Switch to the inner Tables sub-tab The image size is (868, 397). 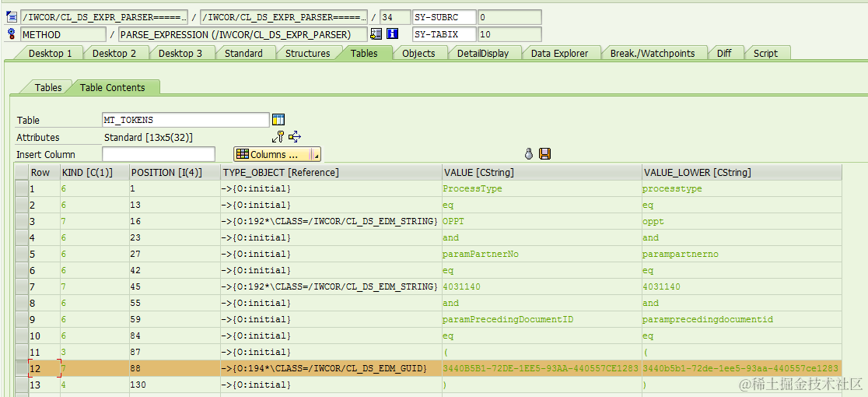coord(47,87)
